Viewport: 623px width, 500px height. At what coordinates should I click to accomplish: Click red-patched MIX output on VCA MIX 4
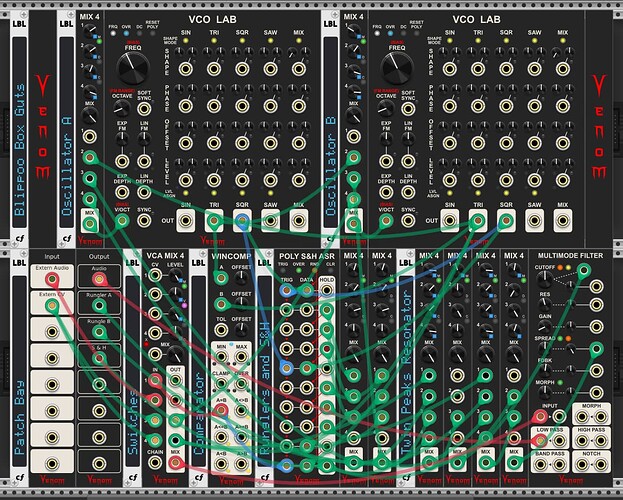point(175,462)
